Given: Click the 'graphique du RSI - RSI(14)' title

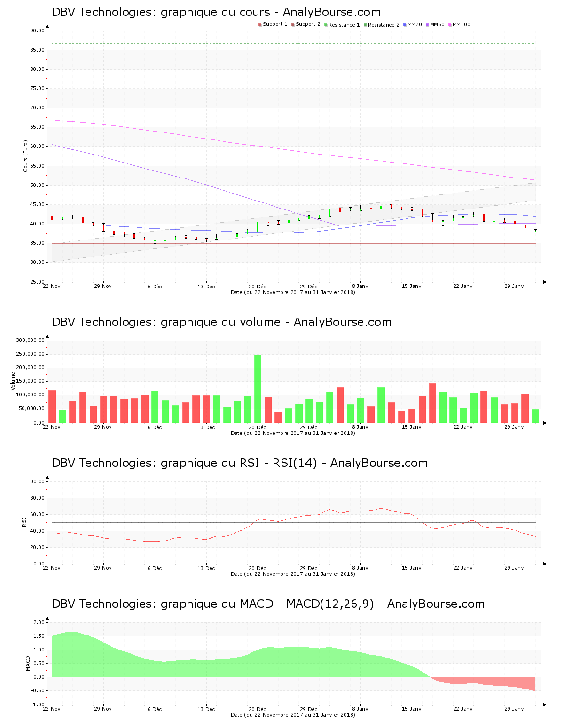Looking at the screenshot, I should (239, 463).
